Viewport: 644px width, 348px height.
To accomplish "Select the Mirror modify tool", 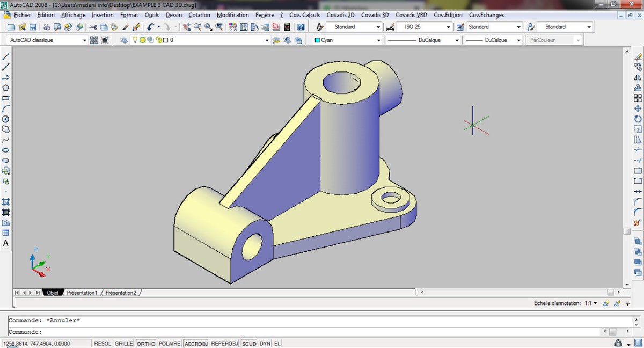I will click(638, 77).
